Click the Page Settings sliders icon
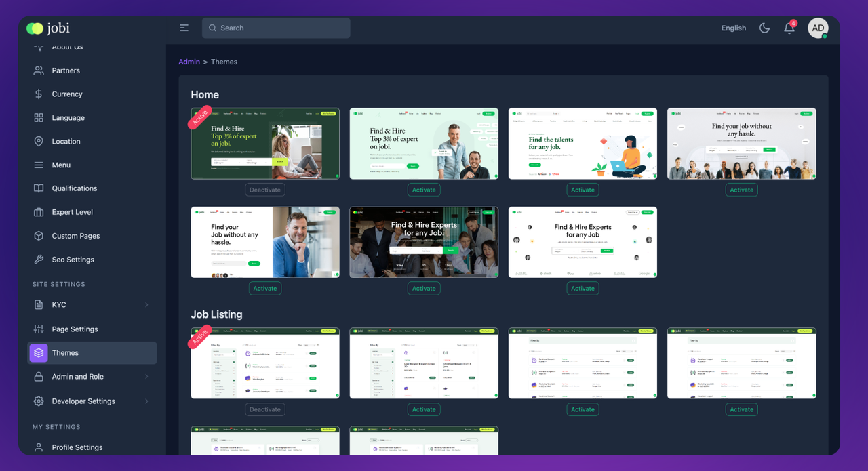Screen dimensions: 868x471 pyautogui.click(x=39, y=329)
